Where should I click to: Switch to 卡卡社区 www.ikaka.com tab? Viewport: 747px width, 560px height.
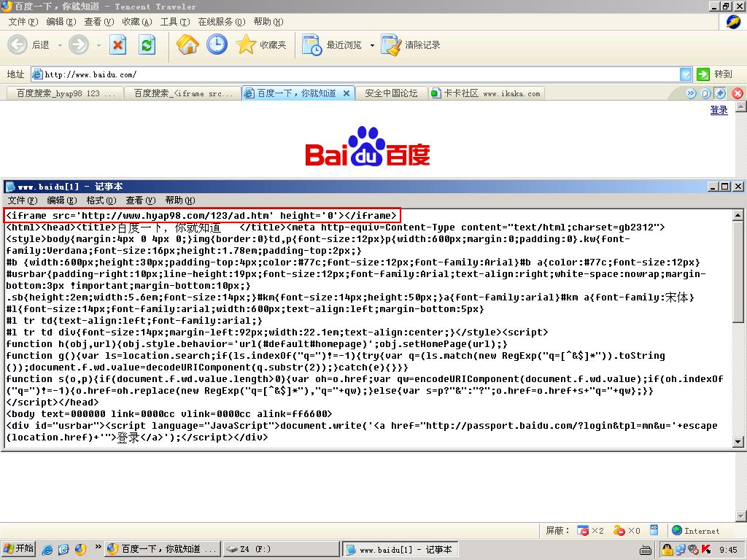point(486,93)
